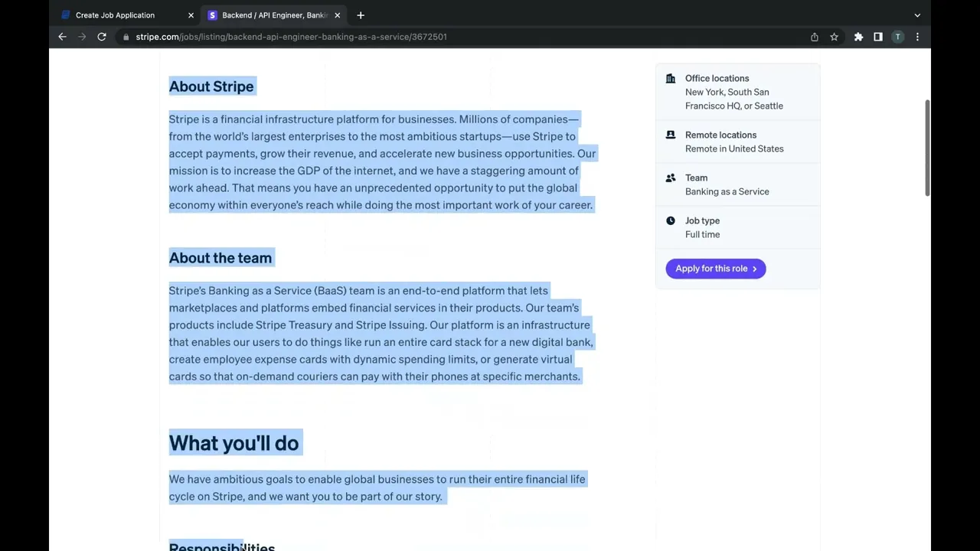Screen dimensions: 980x551
Task: Go back to the previous page
Action: point(63,37)
